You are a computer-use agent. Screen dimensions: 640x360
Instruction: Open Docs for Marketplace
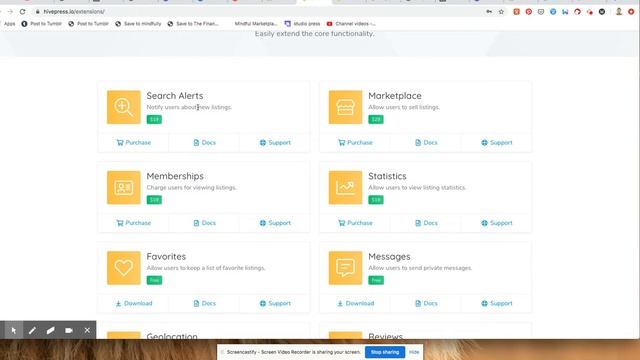point(426,142)
